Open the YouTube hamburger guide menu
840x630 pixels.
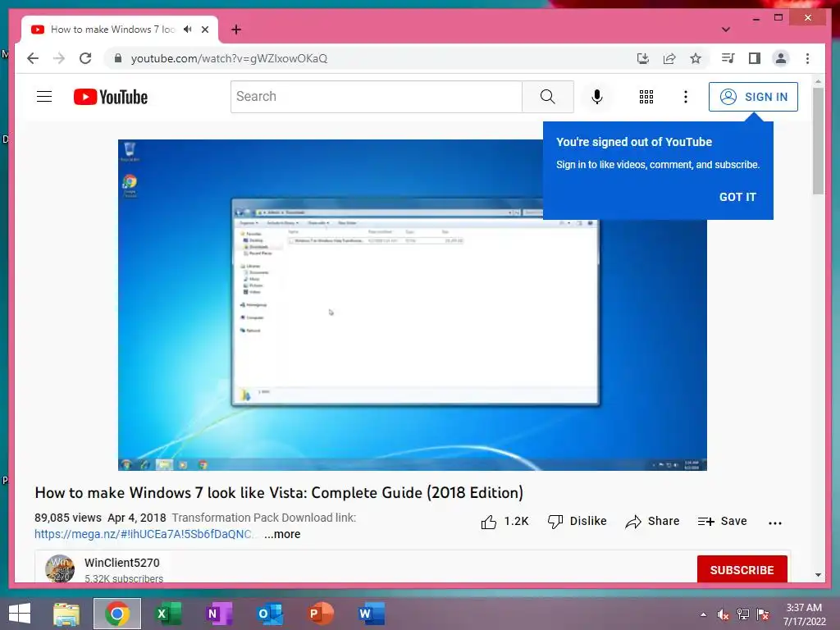pos(44,97)
